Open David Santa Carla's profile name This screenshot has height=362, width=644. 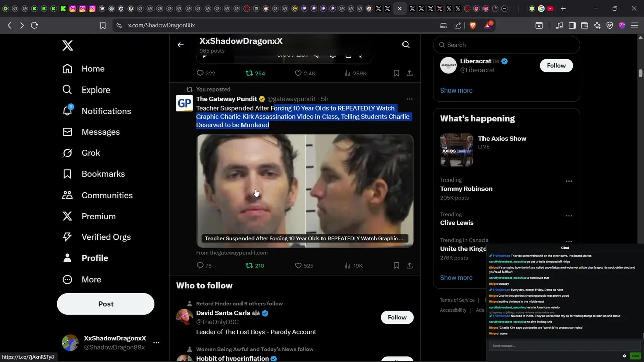coord(223,313)
